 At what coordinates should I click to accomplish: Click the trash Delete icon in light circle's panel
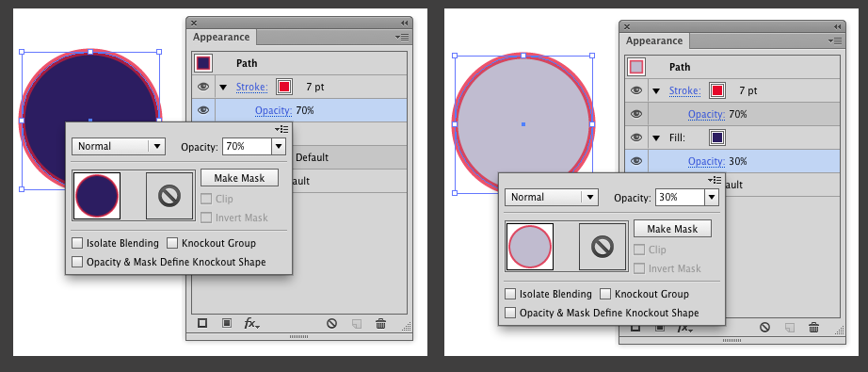[x=813, y=327]
